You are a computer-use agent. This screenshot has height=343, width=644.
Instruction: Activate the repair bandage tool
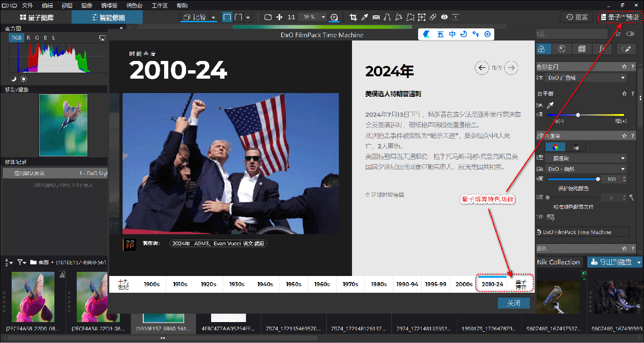[x=433, y=17]
